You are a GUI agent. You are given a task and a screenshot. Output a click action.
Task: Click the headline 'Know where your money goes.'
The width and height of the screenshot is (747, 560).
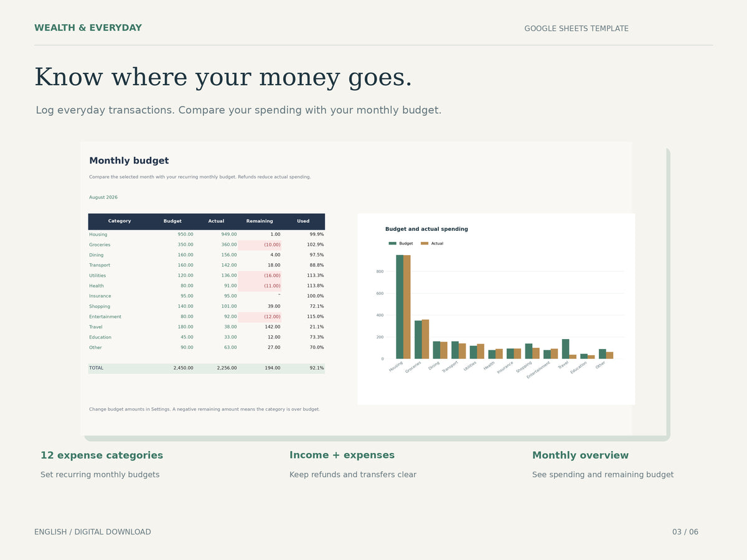click(223, 78)
